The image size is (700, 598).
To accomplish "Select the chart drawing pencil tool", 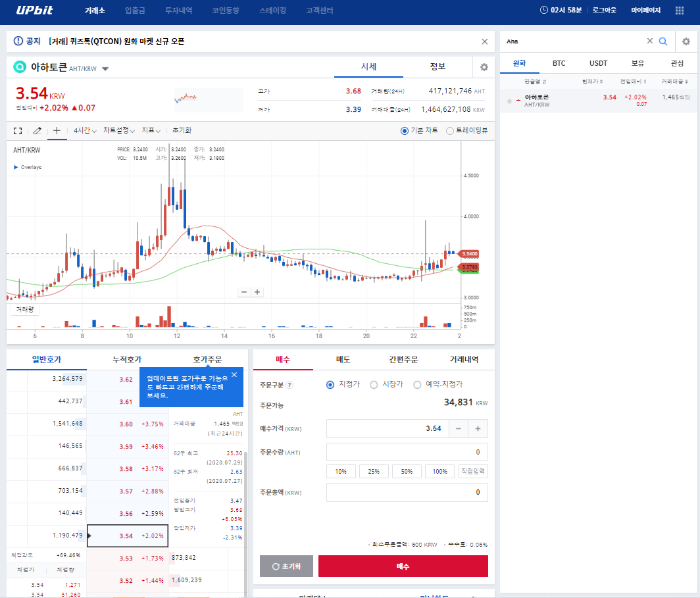I will [x=37, y=131].
